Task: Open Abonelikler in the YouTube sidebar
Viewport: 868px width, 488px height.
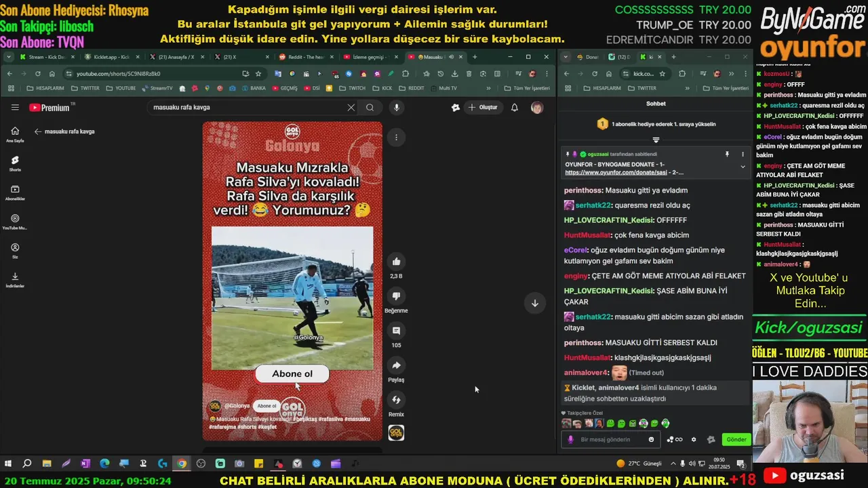Action: (15, 192)
